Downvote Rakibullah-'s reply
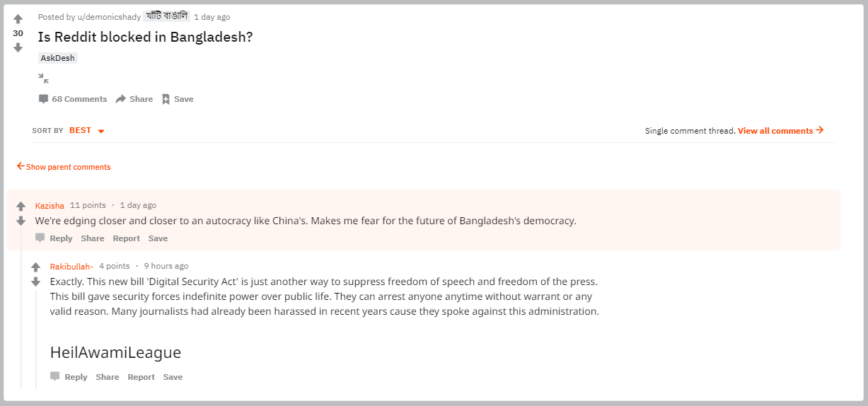The width and height of the screenshot is (868, 406). (x=35, y=282)
